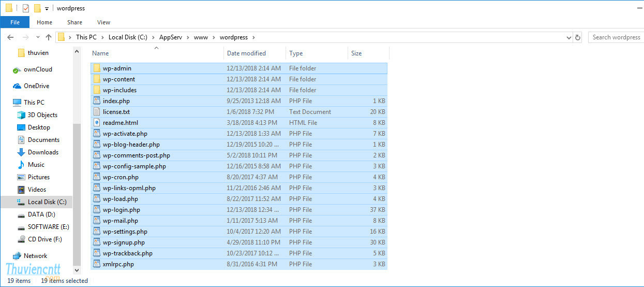The image size is (644, 287).
Task: Go up one folder level arrow
Action: click(x=49, y=37)
